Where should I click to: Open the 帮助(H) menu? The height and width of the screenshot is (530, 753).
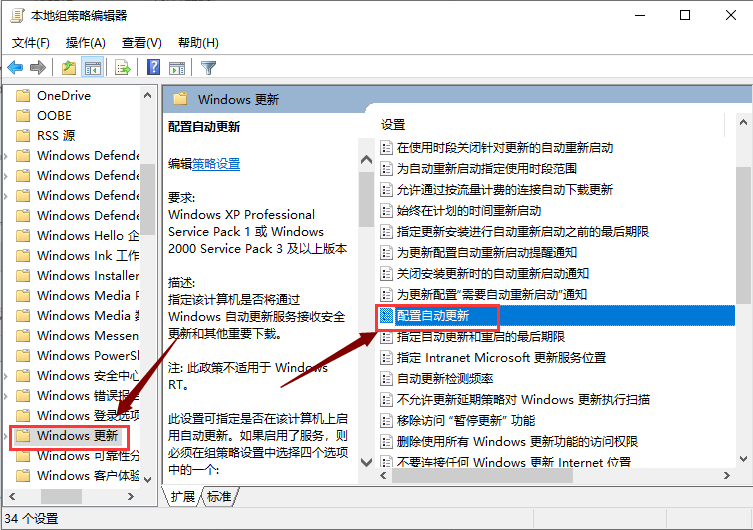198,43
